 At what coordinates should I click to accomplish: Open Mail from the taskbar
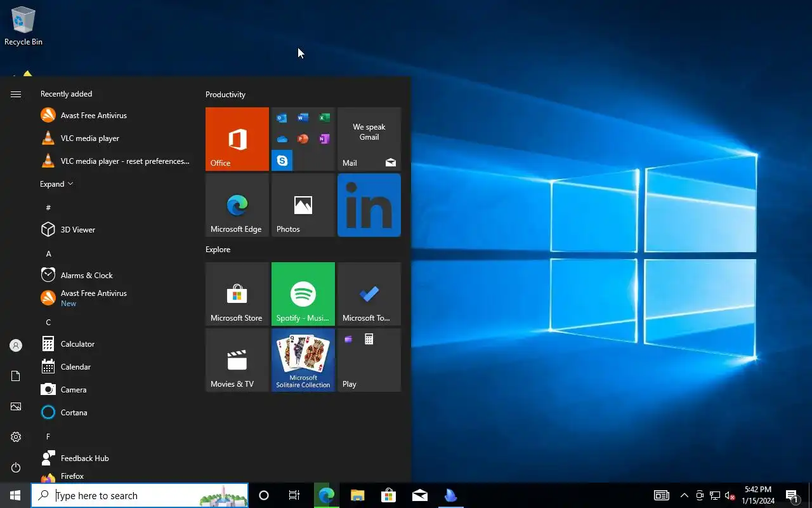tap(419, 495)
